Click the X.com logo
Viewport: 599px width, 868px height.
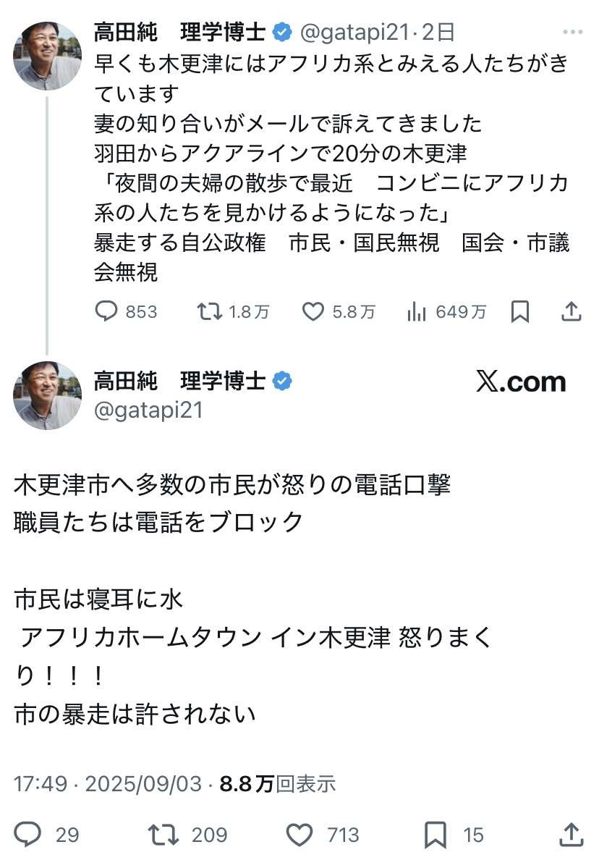coord(521,382)
